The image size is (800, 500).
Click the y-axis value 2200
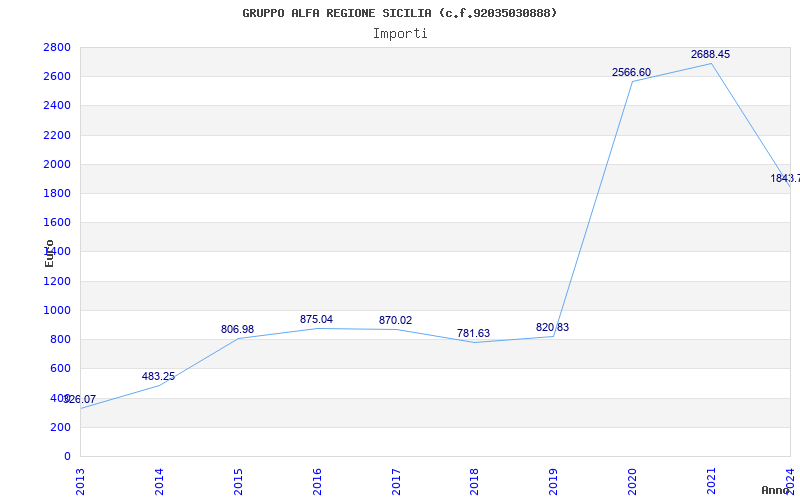point(57,135)
